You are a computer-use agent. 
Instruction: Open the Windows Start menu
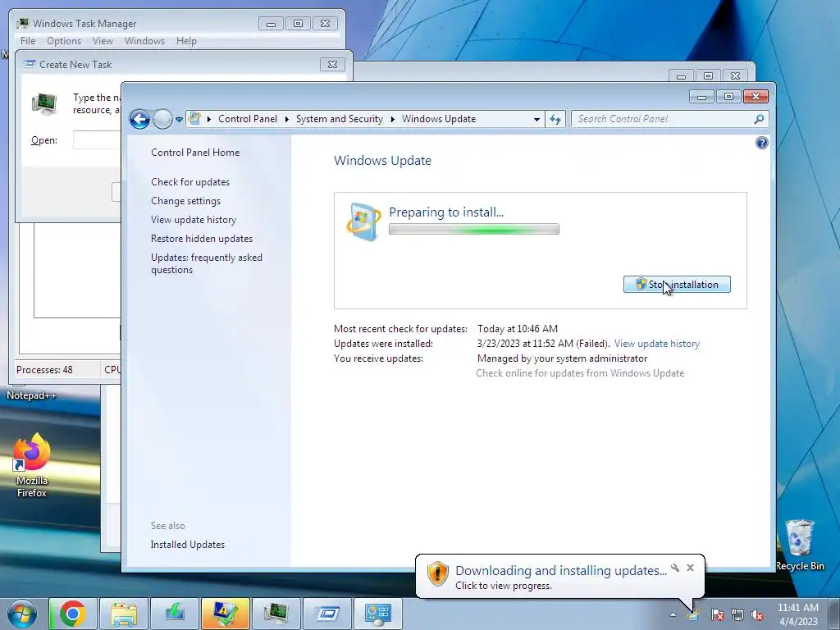coord(22,614)
